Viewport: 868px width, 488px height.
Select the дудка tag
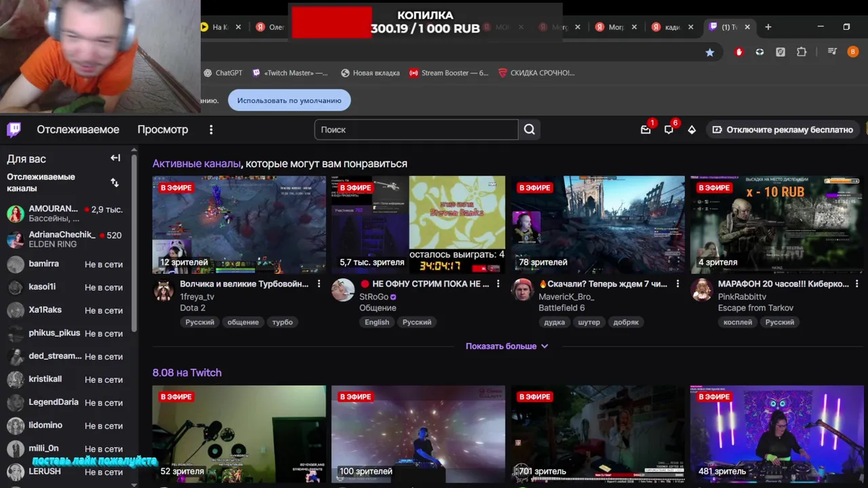click(554, 322)
